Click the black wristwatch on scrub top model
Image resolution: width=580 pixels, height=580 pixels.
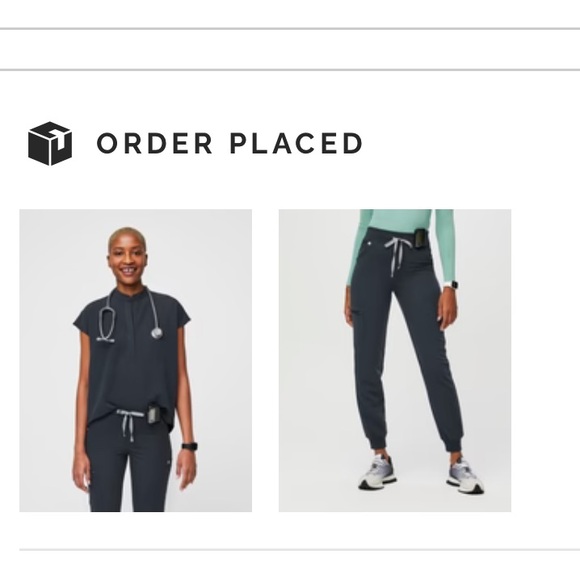tap(189, 446)
